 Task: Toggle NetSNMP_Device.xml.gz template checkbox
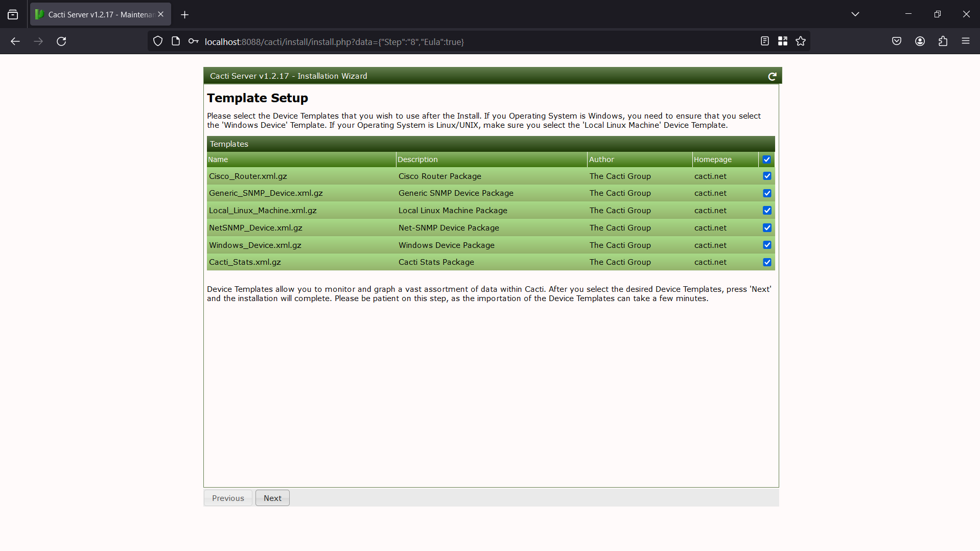pyautogui.click(x=767, y=228)
